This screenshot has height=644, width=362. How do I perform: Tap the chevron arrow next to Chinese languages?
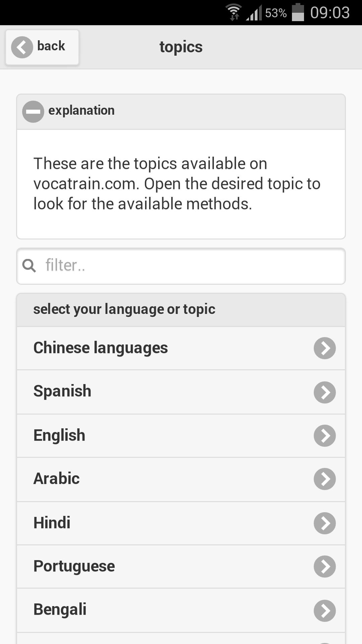pyautogui.click(x=324, y=348)
